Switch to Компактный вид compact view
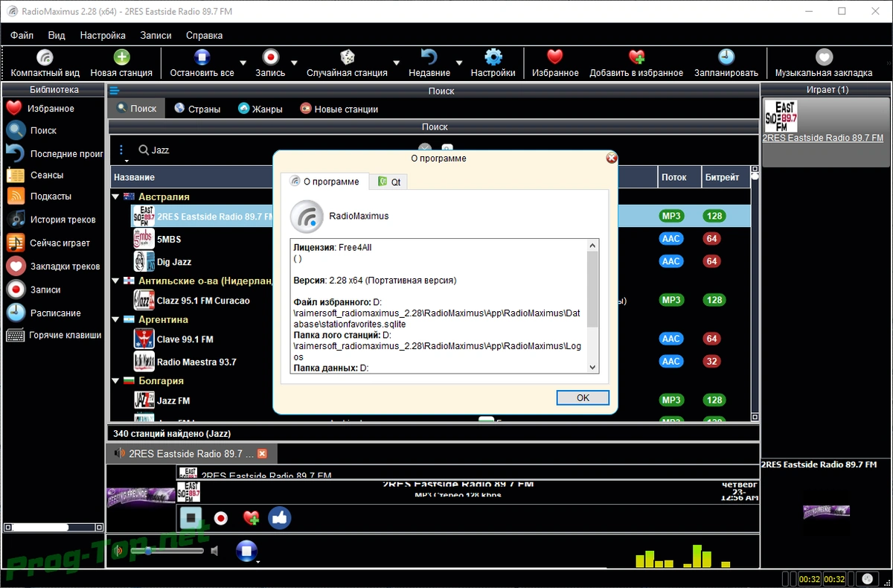Viewport: 893px width, 588px height. 45,63
